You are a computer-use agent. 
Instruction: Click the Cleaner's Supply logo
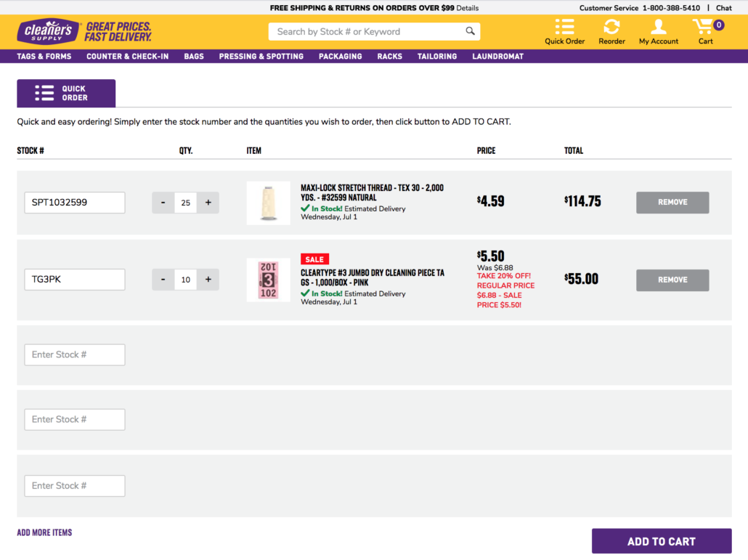click(x=48, y=31)
